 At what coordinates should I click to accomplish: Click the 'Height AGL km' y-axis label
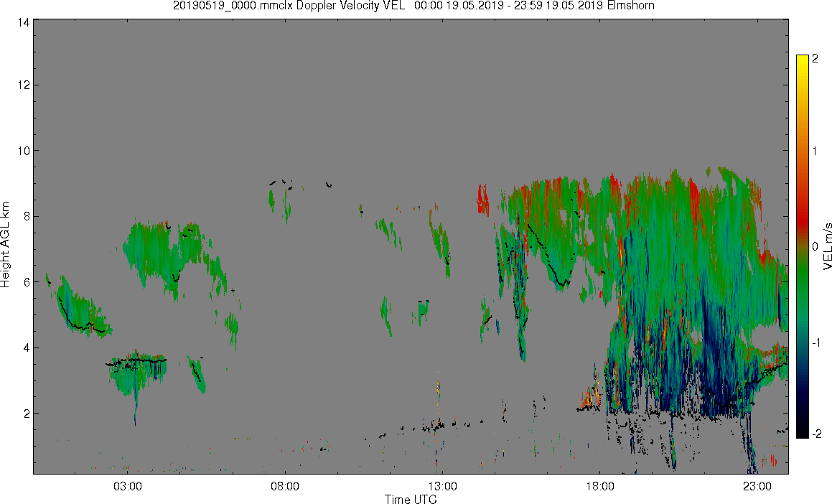click(5, 245)
